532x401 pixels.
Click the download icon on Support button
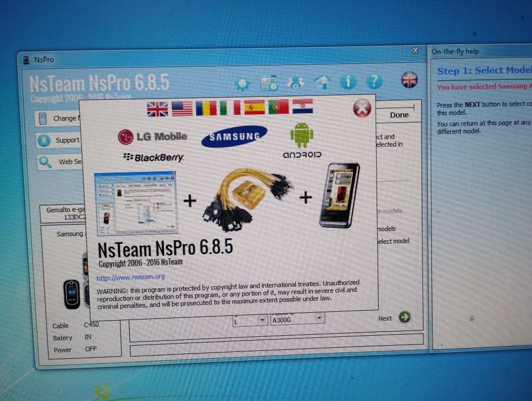tap(44, 140)
